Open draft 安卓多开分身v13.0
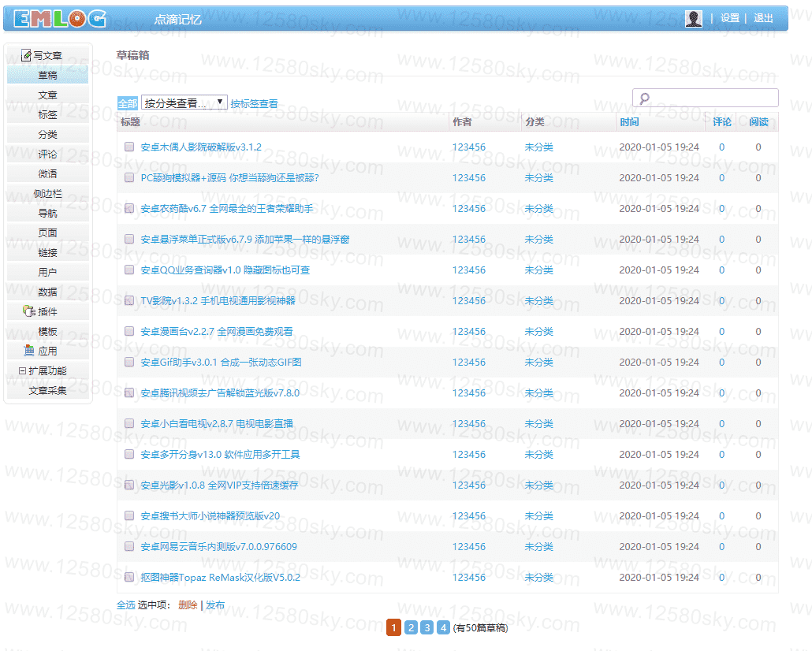812x651 pixels. 220,454
